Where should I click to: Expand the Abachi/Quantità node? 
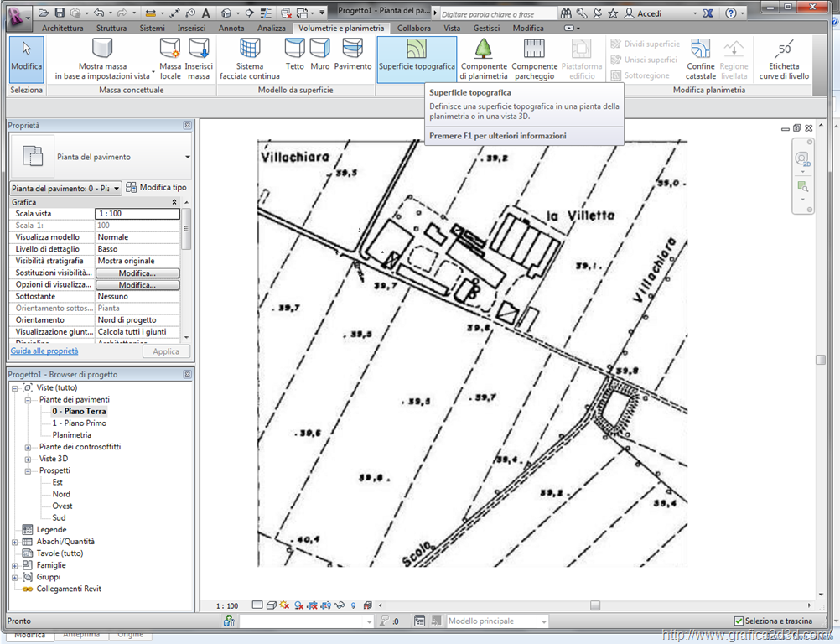click(15, 543)
